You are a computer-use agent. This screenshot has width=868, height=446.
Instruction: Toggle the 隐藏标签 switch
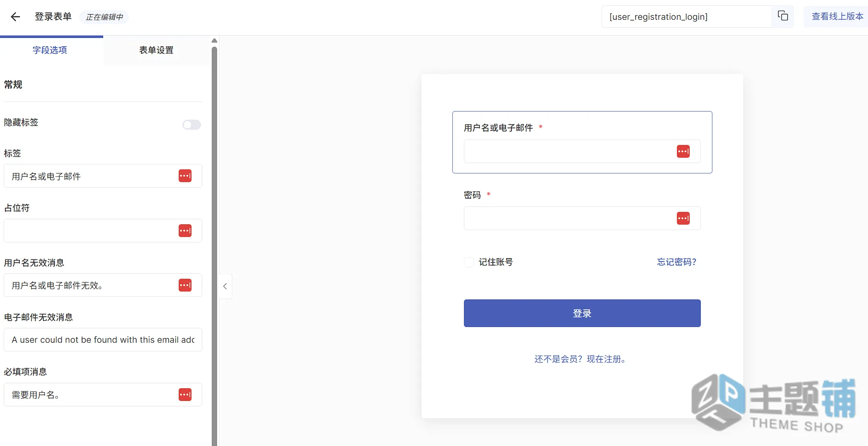click(x=192, y=124)
